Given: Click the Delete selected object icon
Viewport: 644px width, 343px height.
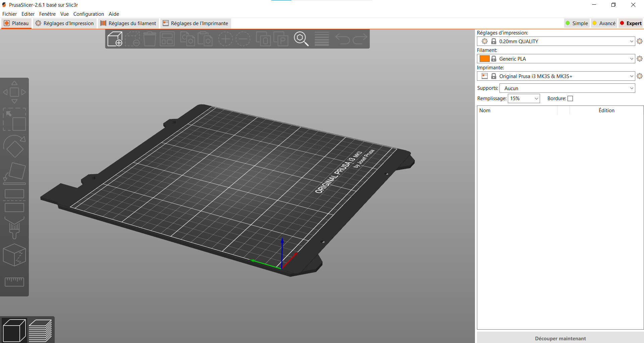Looking at the screenshot, I should click(x=132, y=39).
